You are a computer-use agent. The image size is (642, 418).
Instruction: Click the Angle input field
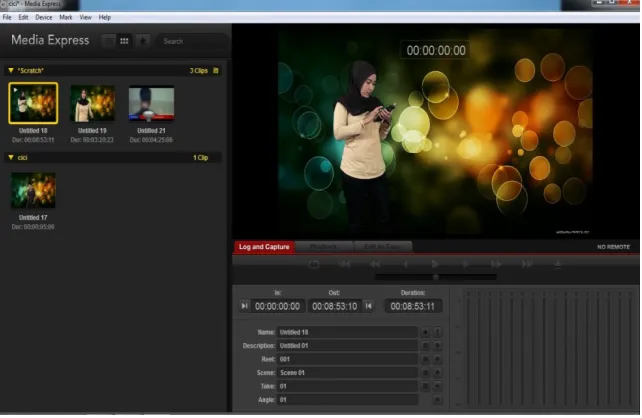(348, 401)
